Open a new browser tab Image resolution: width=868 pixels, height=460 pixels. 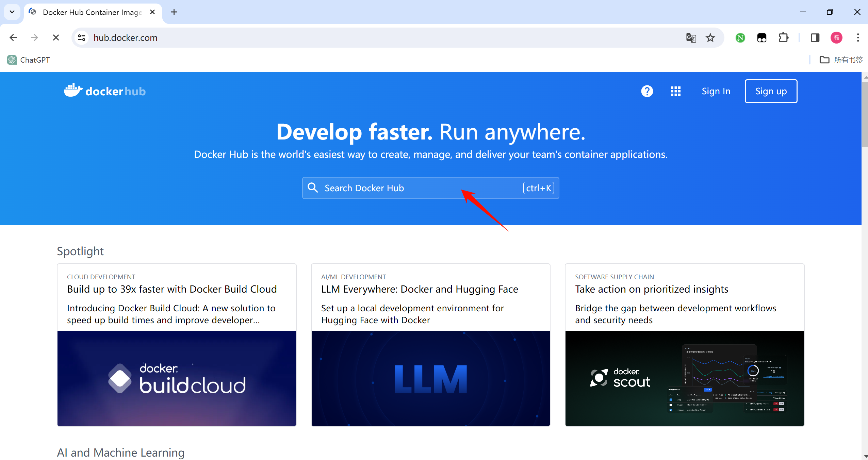[174, 12]
